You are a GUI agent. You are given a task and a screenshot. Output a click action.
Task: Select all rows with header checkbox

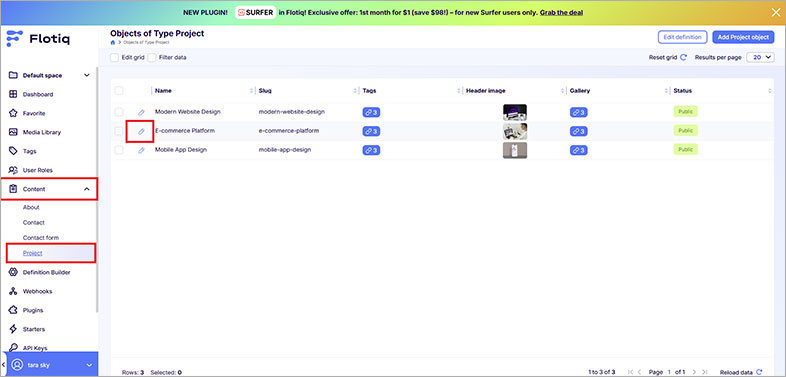[119, 91]
